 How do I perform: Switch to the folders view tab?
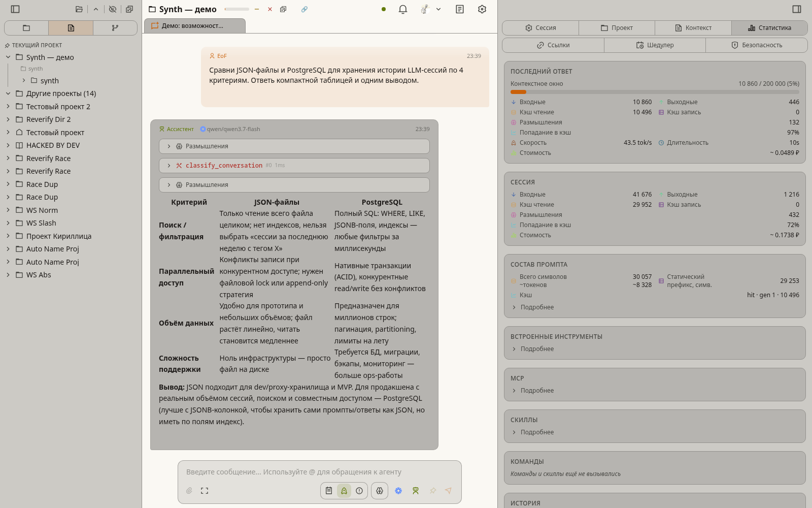point(26,28)
